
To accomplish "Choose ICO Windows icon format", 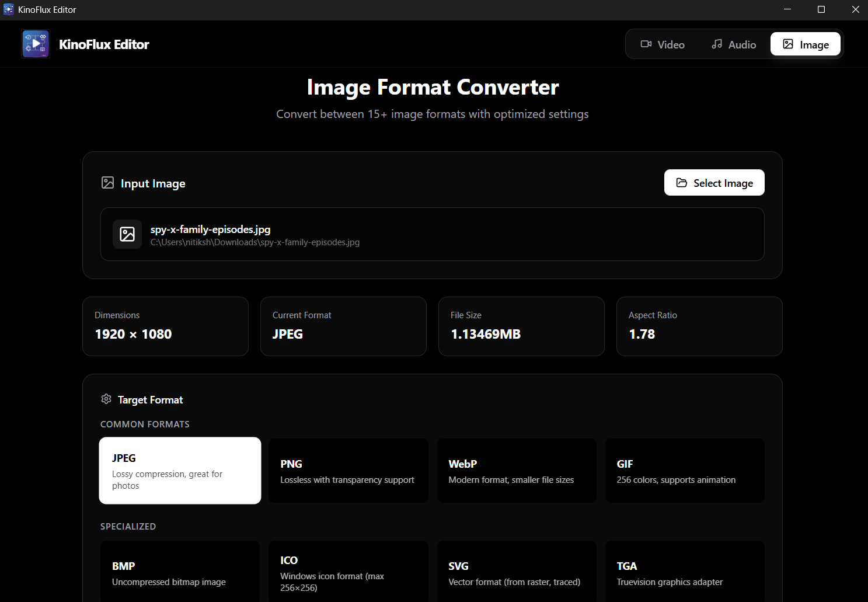I will click(348, 572).
